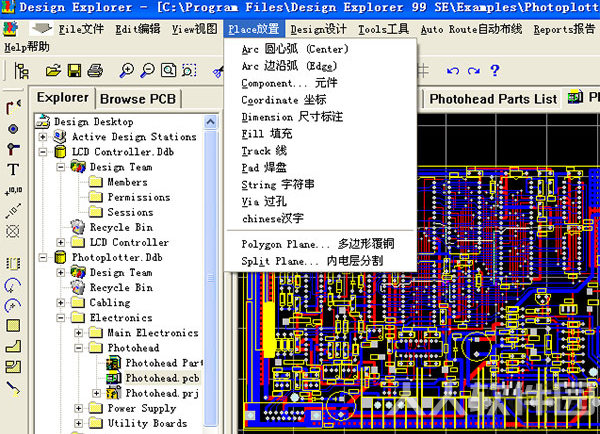Select the arc by edge tool

tap(13, 285)
